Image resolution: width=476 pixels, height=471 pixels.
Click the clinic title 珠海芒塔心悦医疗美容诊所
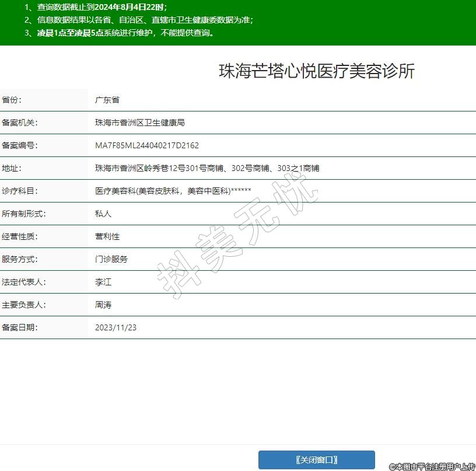316,71
